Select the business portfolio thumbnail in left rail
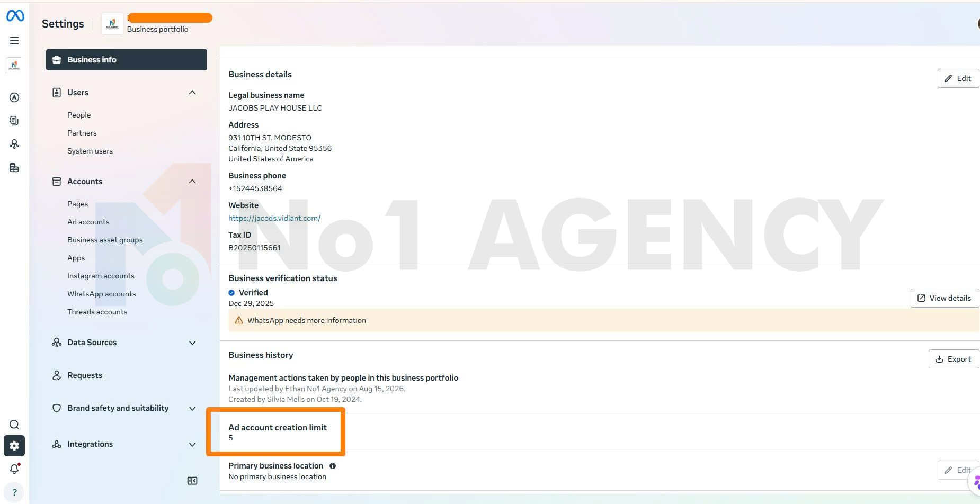The image size is (980, 504). click(14, 66)
